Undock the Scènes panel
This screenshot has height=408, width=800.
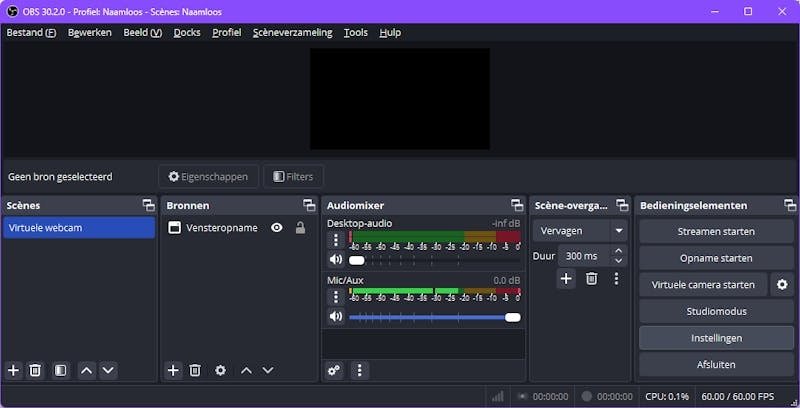click(x=148, y=205)
